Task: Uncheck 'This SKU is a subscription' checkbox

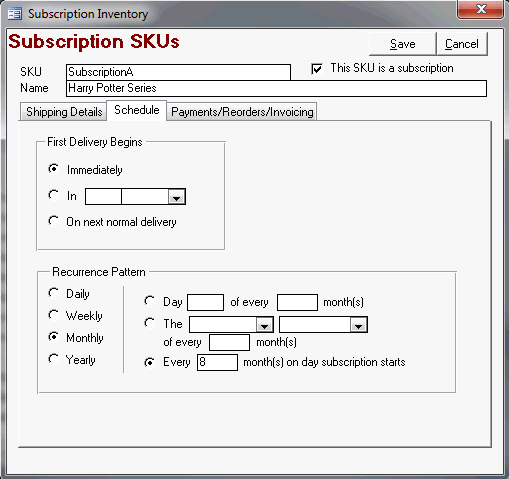Action: (317, 69)
